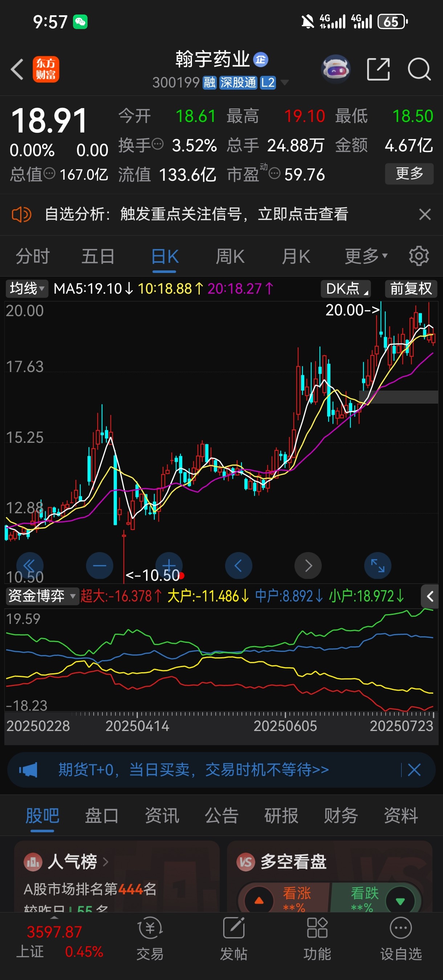443x980 pixels.
Task: Switch to the 周K tab
Action: coord(230,256)
